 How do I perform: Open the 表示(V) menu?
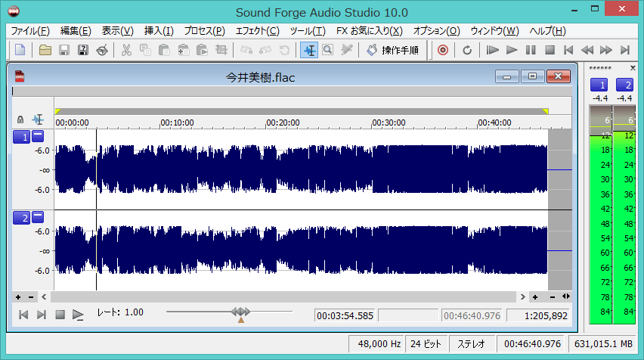tap(117, 31)
